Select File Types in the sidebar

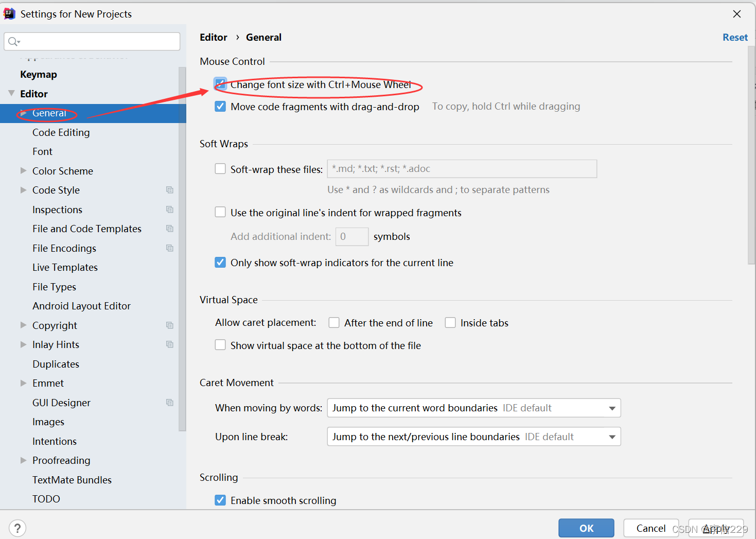coord(54,287)
